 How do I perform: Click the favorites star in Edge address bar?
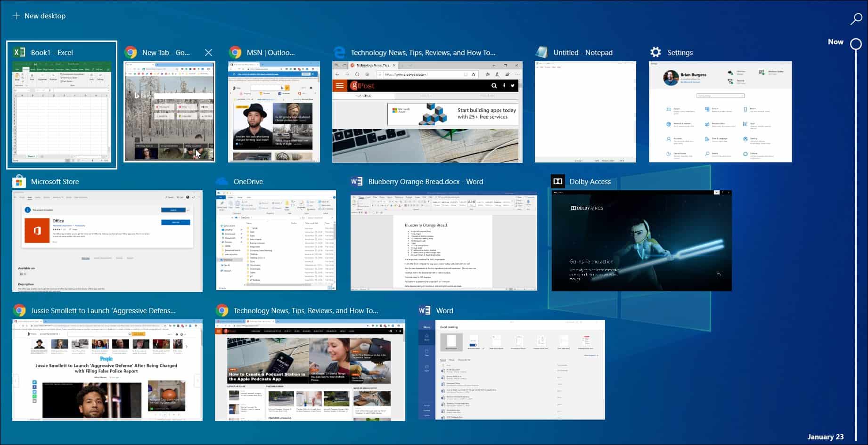pyautogui.click(x=474, y=74)
